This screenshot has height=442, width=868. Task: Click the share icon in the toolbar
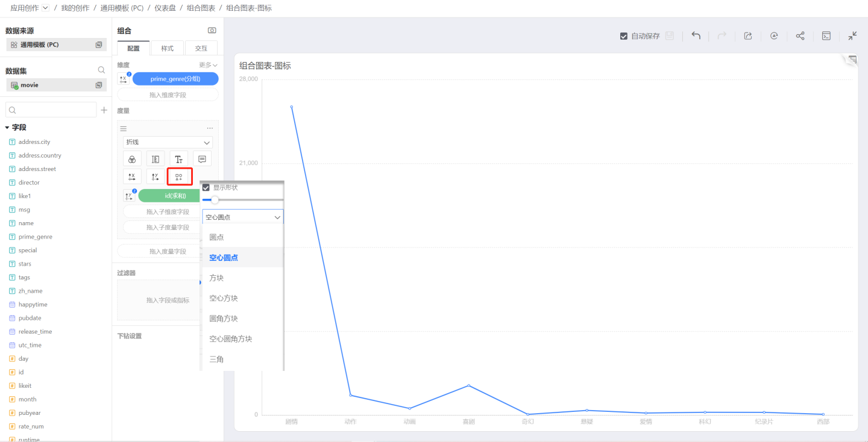[800, 36]
